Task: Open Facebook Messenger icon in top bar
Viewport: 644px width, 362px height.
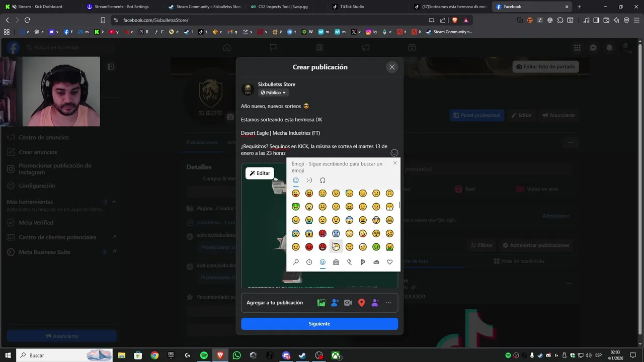Action: [x=593, y=48]
